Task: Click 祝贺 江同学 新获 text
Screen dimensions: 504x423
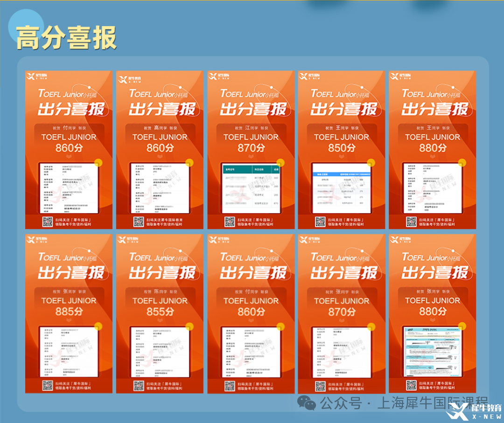Action: (251, 128)
